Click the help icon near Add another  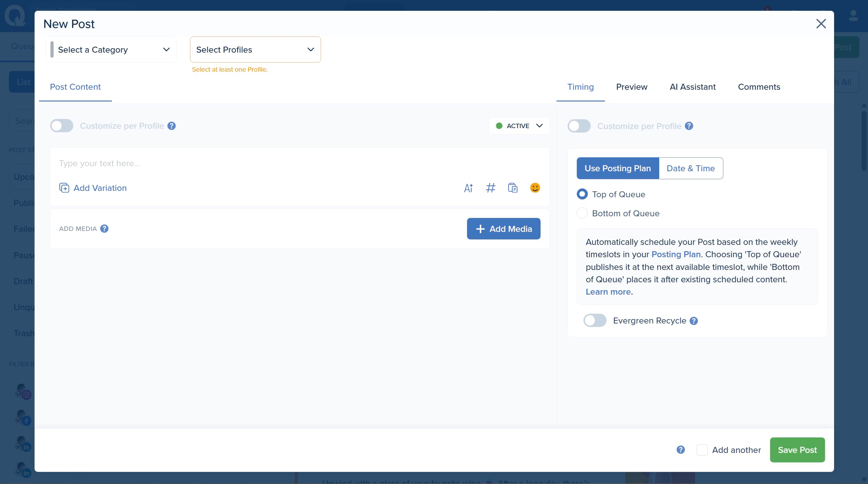[x=681, y=450]
